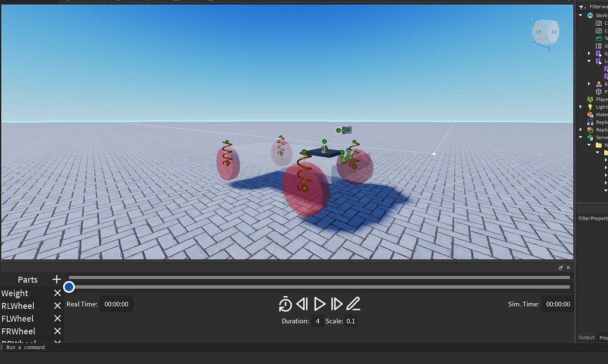Select the Players service in the Explorer
Viewport: 608px width, 364px height.
(x=590, y=99)
